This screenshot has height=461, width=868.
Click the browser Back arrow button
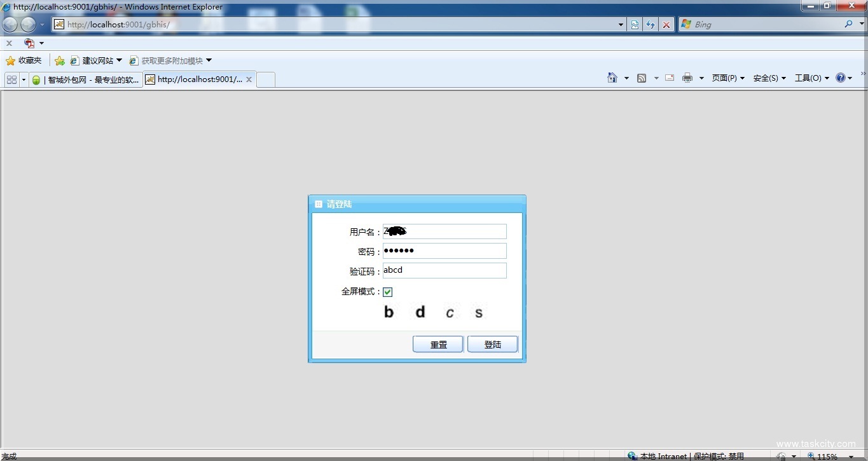(10, 25)
